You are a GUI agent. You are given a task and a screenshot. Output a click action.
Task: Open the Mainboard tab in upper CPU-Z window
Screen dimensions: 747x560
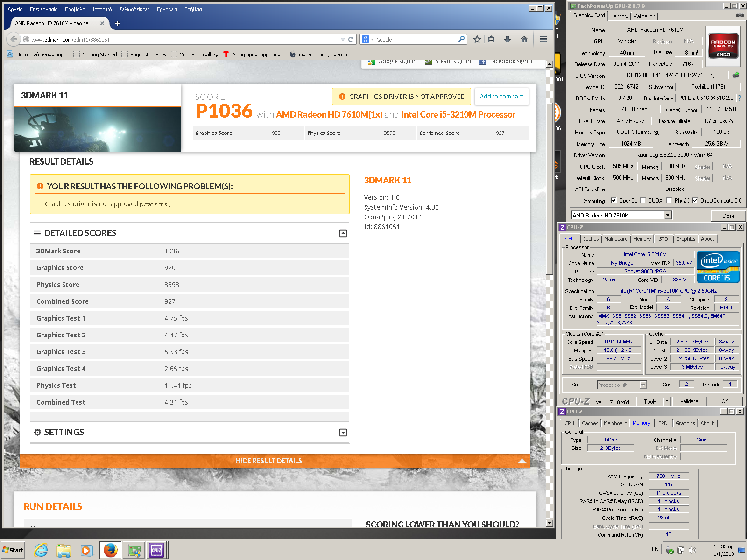pyautogui.click(x=616, y=239)
